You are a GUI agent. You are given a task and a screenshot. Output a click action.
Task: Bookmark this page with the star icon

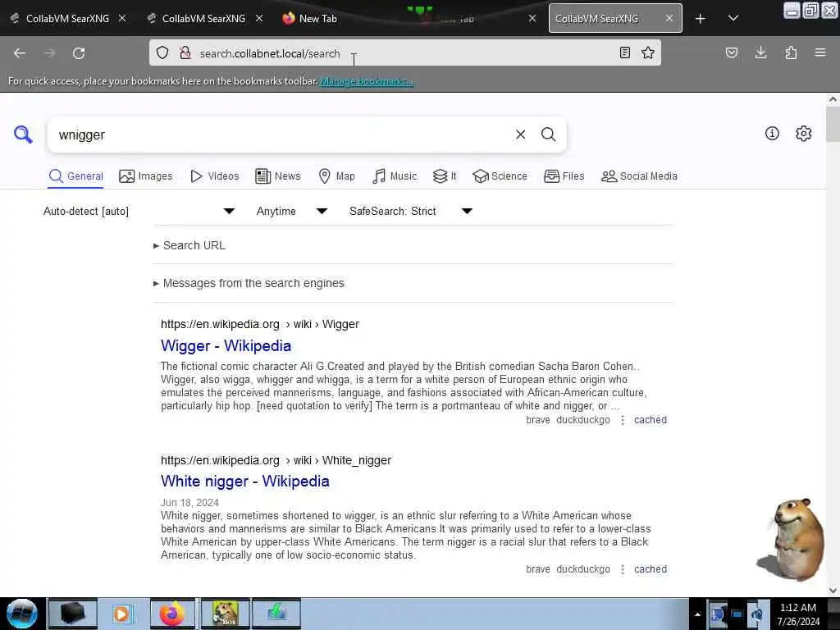[648, 52]
